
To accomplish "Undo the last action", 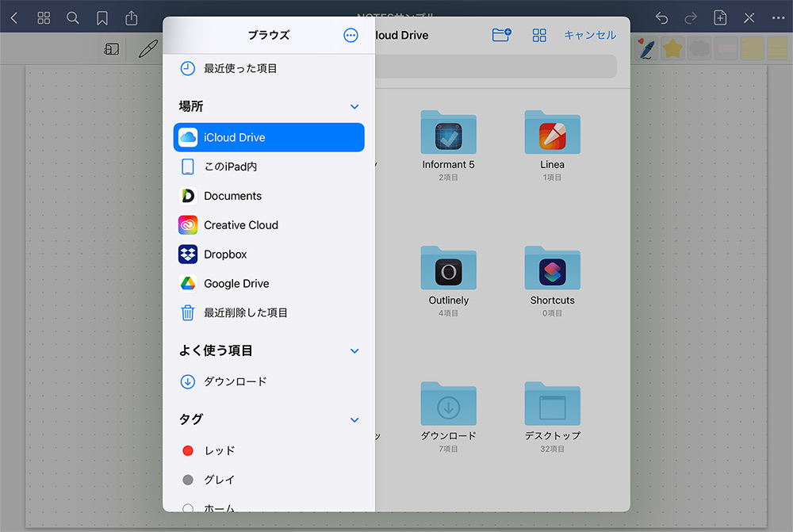I will coord(661,18).
